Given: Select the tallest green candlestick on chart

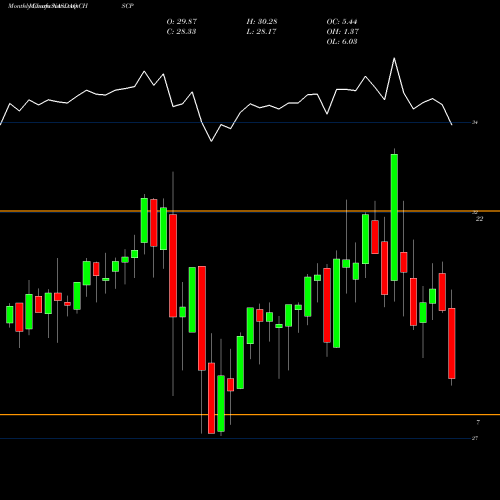Looking at the screenshot, I should (394, 217).
